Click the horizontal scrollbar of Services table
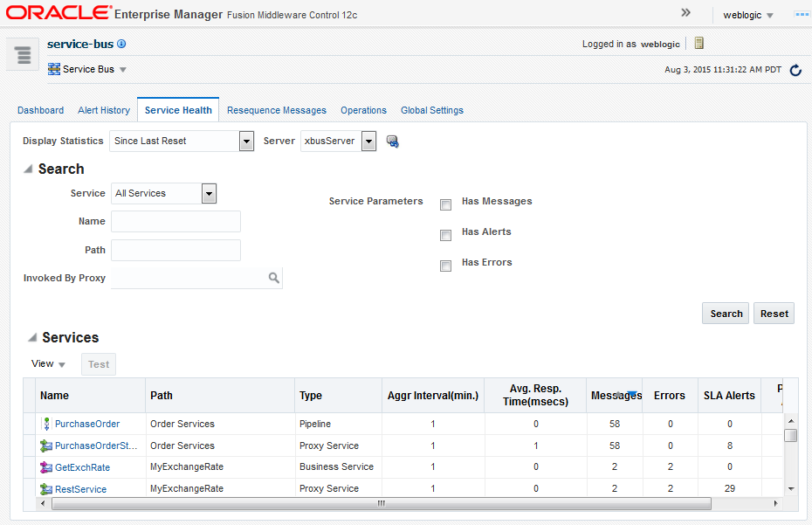812x525 pixels. [x=382, y=503]
